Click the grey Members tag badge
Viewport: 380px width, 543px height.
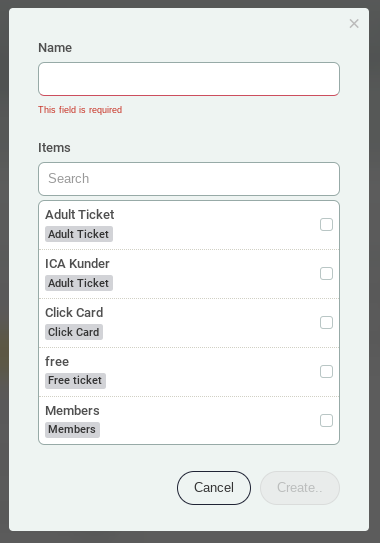72,429
